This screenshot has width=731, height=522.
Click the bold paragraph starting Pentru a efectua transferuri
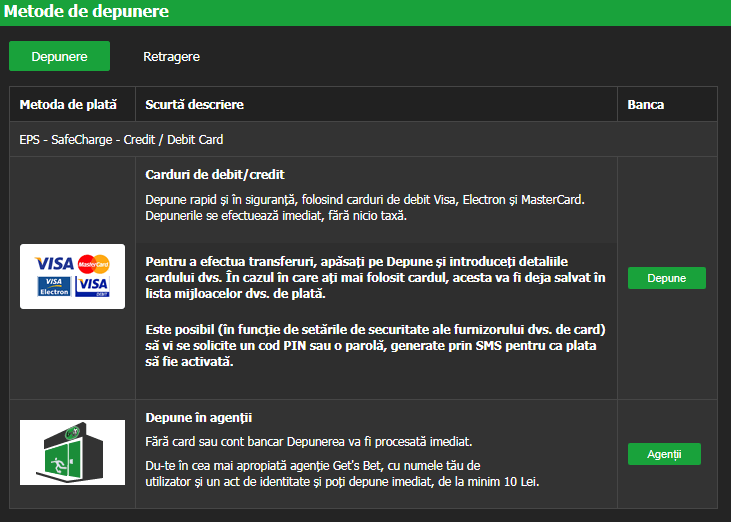(375, 278)
